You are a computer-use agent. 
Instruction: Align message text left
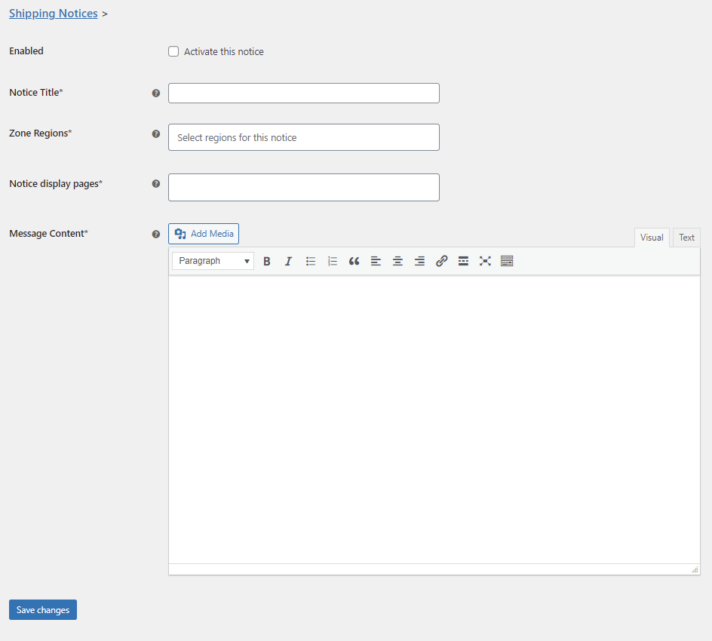[376, 261]
